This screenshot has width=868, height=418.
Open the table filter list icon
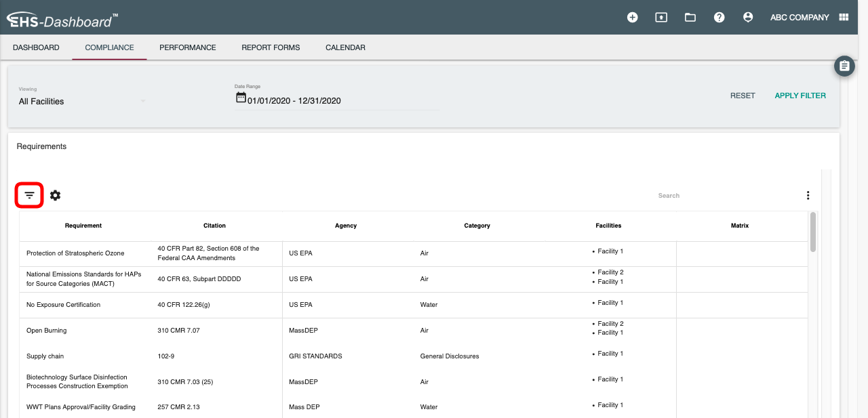(x=29, y=195)
